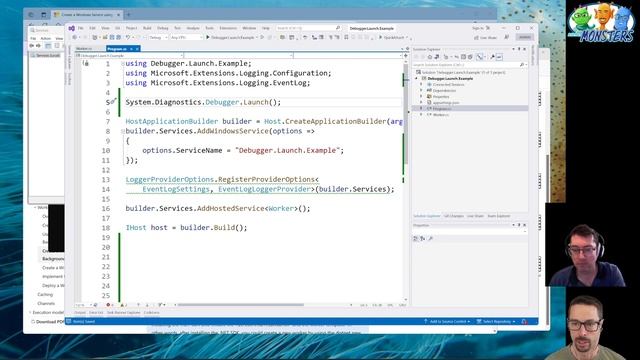Switch to the Team Explorer panel tab
This screenshot has height=360, width=640.
click(x=499, y=216)
